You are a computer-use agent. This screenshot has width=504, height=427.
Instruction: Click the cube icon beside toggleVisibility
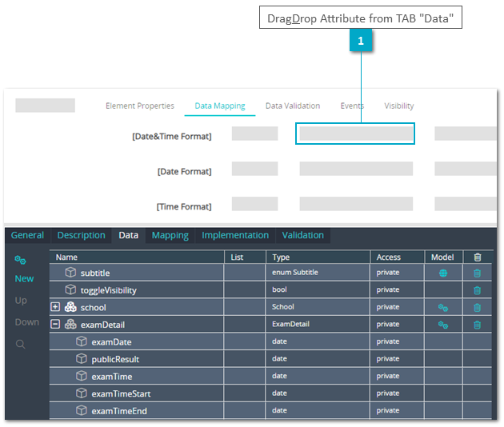pyautogui.click(x=70, y=289)
